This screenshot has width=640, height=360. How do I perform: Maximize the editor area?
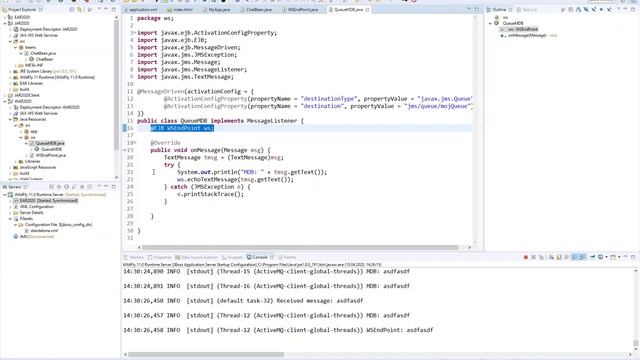(476, 9)
